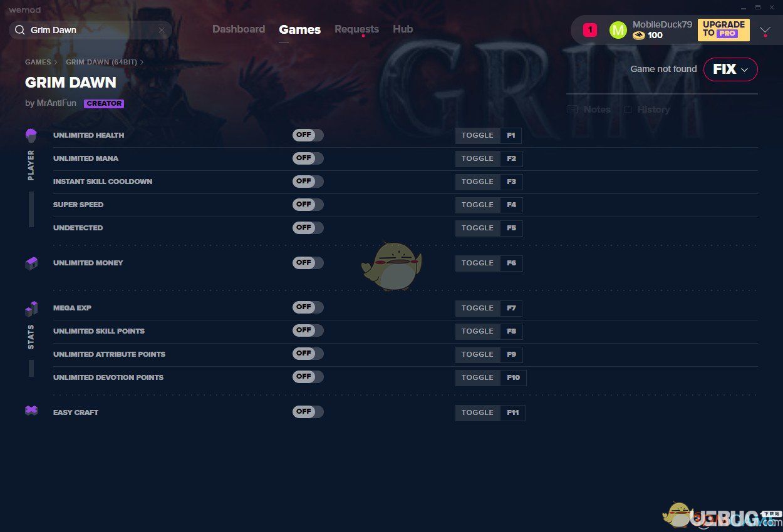The image size is (783, 532).
Task: Focus the Grim Dawn search field
Action: (x=91, y=30)
